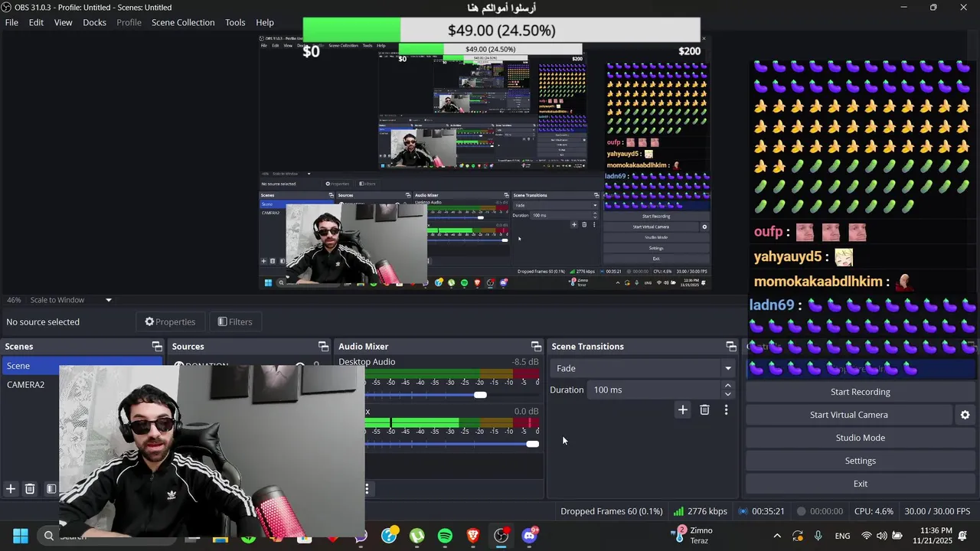
Task: Open uTorrent from the taskbar
Action: (416, 536)
